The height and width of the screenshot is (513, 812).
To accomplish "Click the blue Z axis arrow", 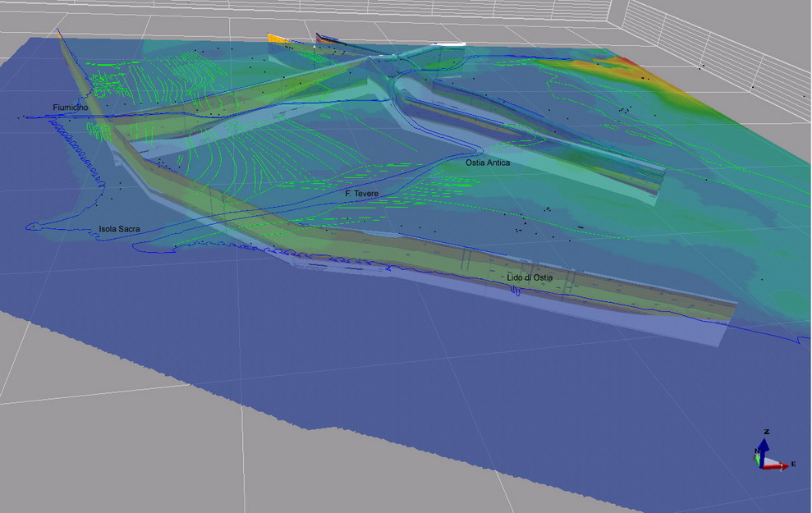I will click(763, 446).
